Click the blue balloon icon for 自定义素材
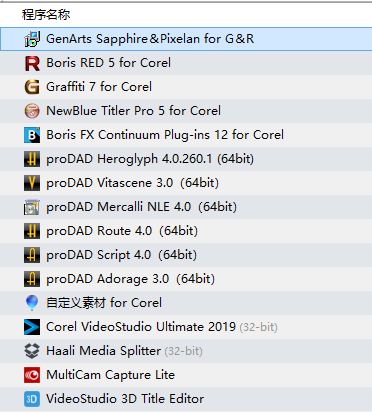This screenshot has height=412, width=372. [32, 303]
